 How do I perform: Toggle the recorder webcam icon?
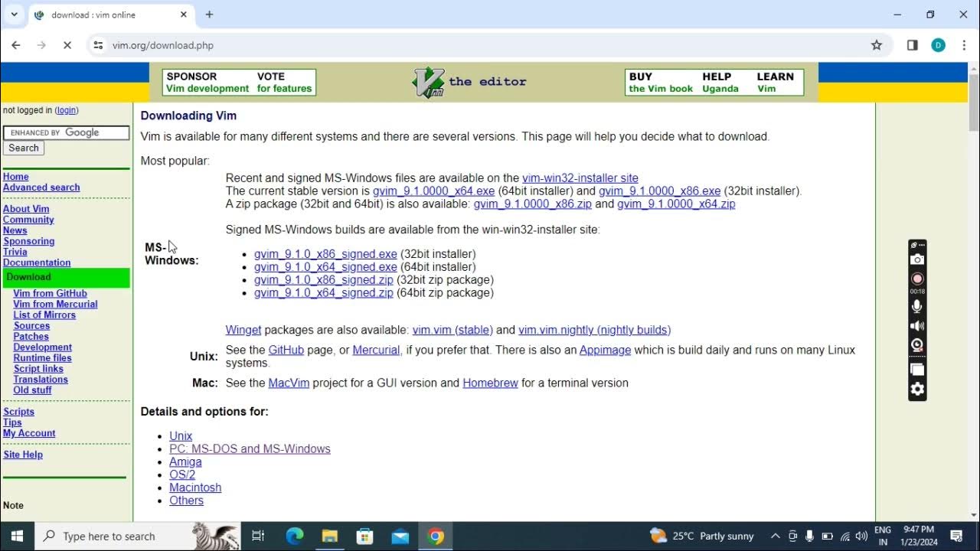[917, 345]
